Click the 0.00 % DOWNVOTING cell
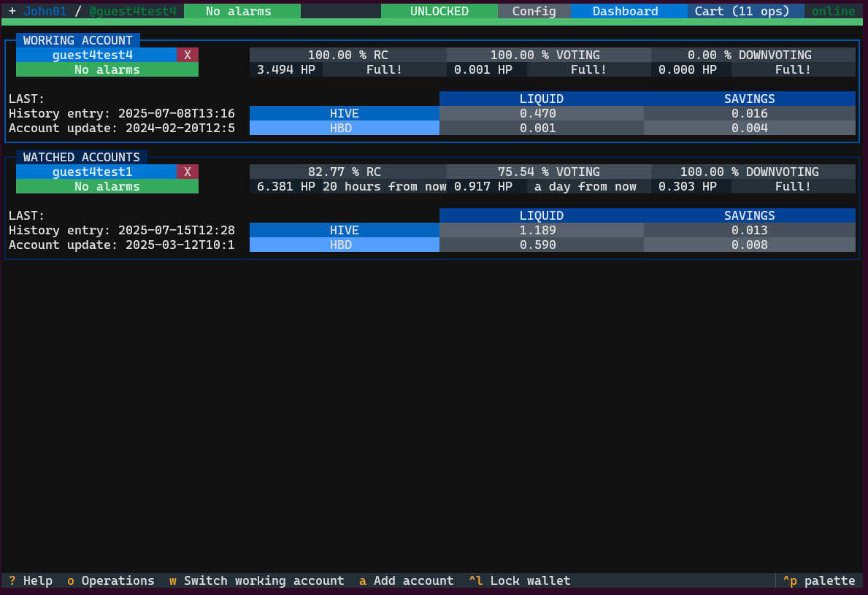Image resolution: width=868 pixels, height=595 pixels. coord(753,55)
